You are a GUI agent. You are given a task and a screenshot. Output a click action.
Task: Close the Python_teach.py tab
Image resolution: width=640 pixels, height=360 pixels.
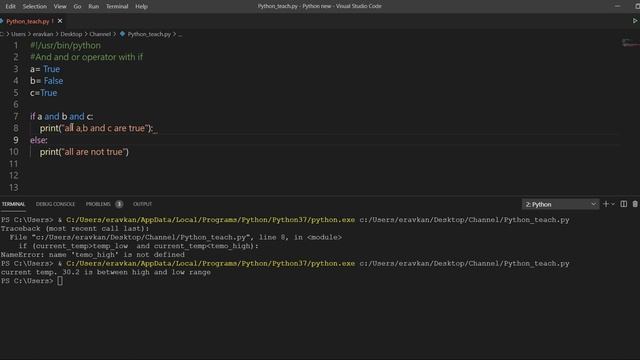[60, 21]
